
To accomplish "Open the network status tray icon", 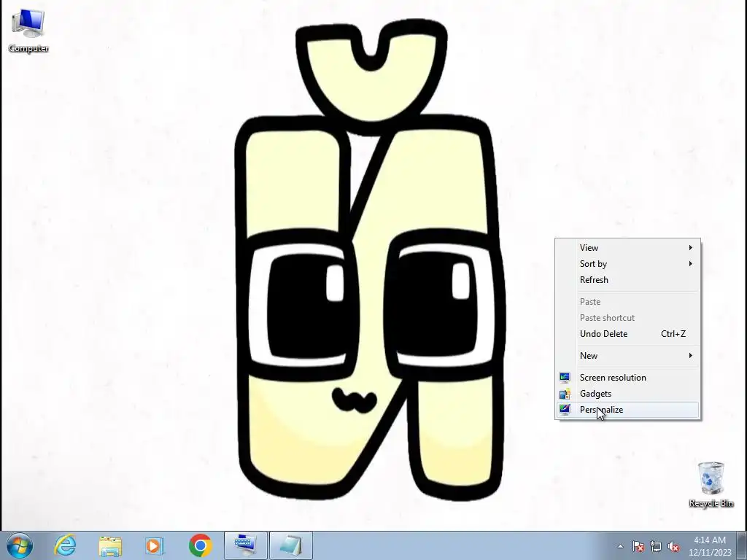I will click(x=656, y=546).
